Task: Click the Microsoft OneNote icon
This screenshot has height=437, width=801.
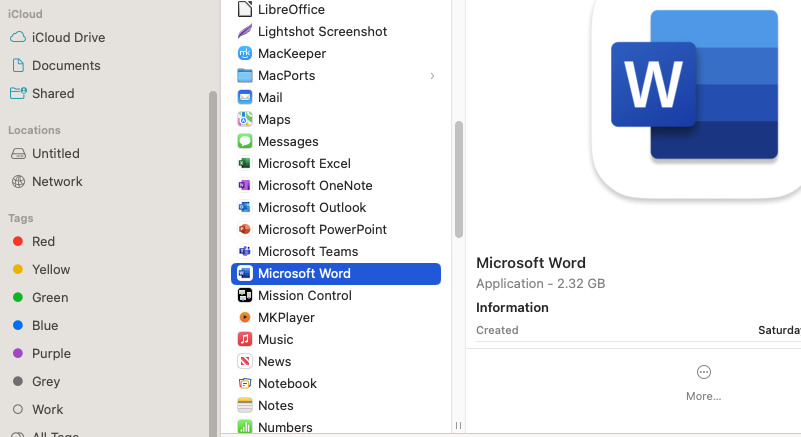Action: tap(245, 185)
